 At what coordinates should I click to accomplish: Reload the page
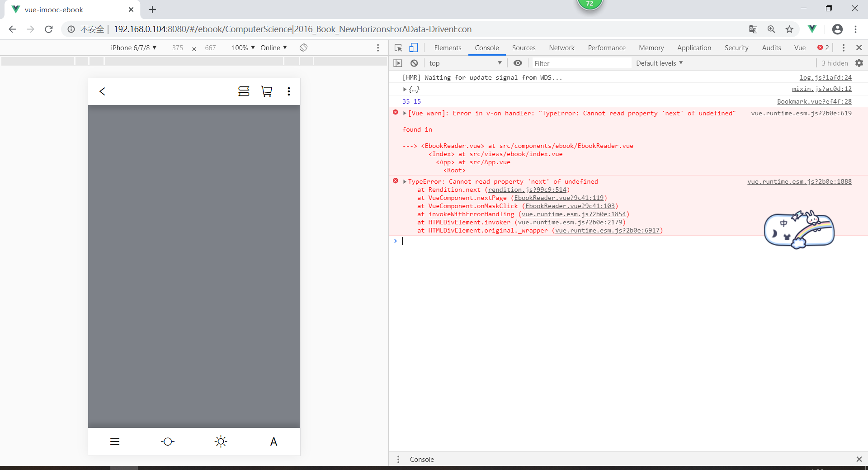click(x=49, y=29)
